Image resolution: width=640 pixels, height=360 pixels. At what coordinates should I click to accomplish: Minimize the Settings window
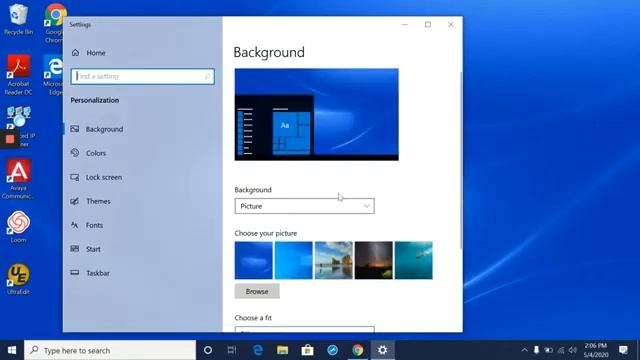[404, 24]
